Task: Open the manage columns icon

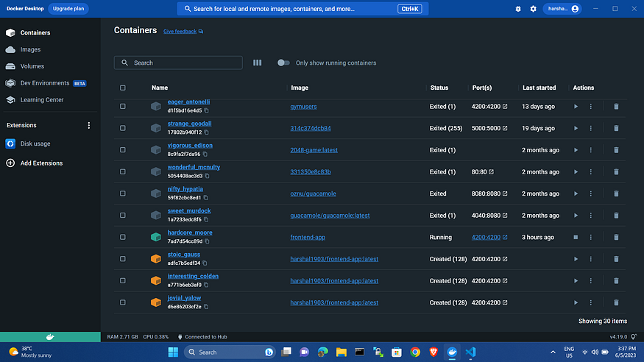Action: point(257,63)
